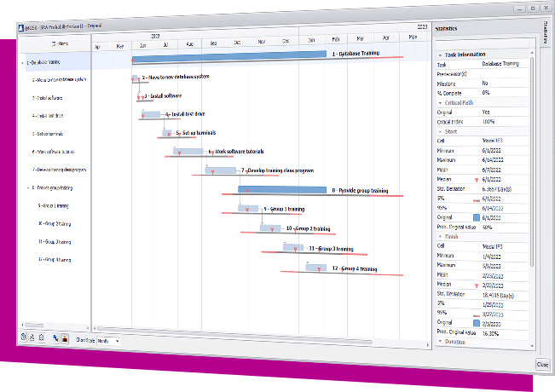Viewport: 555px width, 392px height.
Task: Select task 2 - Move to new database system in the tree
Action: [x=59, y=80]
